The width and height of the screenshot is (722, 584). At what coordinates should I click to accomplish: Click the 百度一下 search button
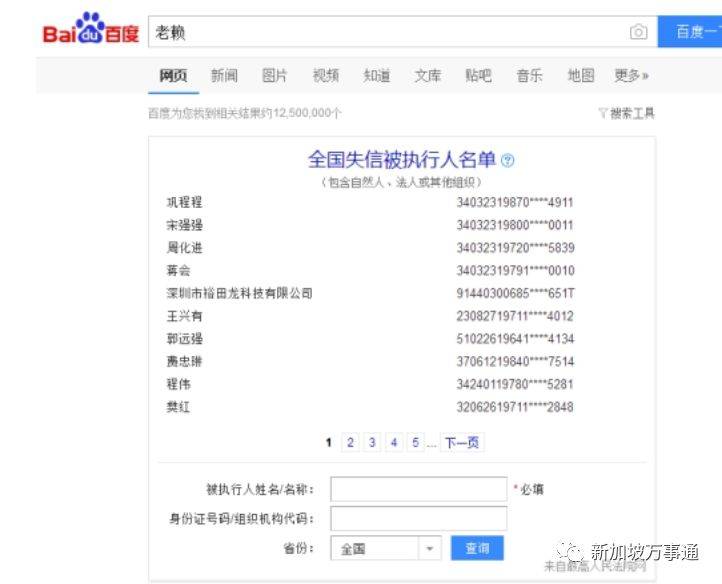pos(692,32)
